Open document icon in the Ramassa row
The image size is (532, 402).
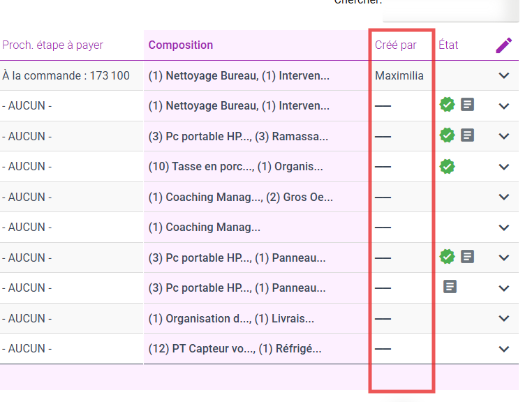(x=468, y=135)
